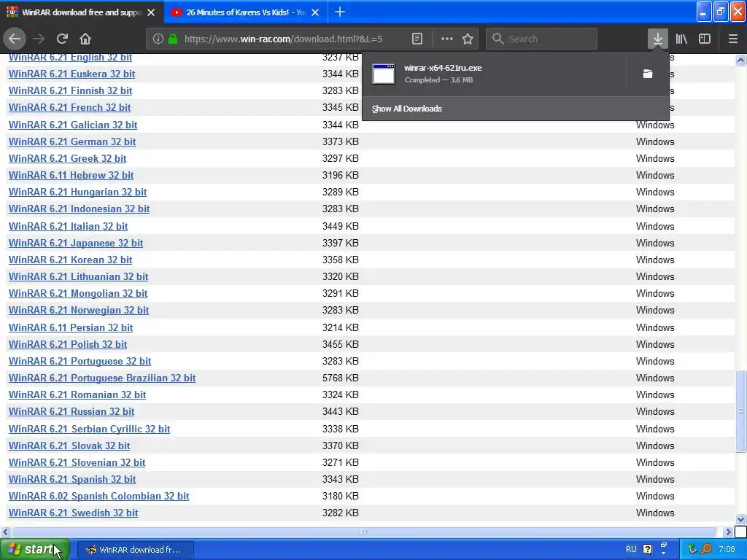
Task: Open WinRAR 6.21 Korean 32 bit link
Action: point(70,260)
